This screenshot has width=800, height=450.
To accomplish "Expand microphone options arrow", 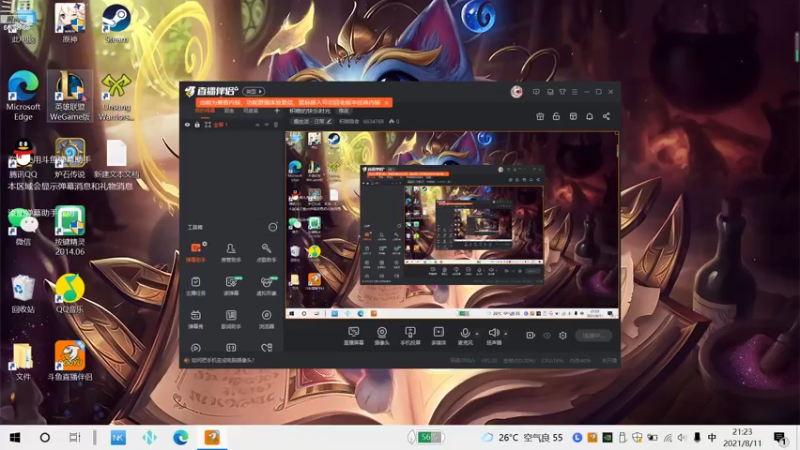I will 477,334.
